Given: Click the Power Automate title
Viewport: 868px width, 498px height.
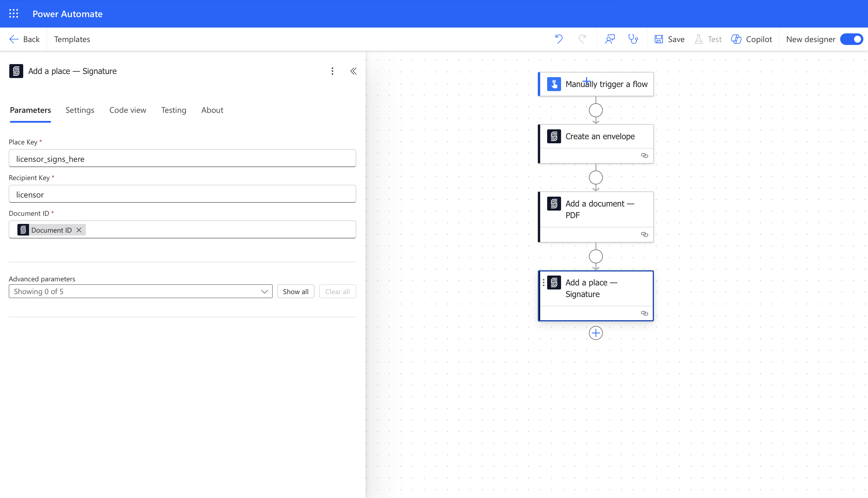Looking at the screenshot, I should pyautogui.click(x=67, y=14).
